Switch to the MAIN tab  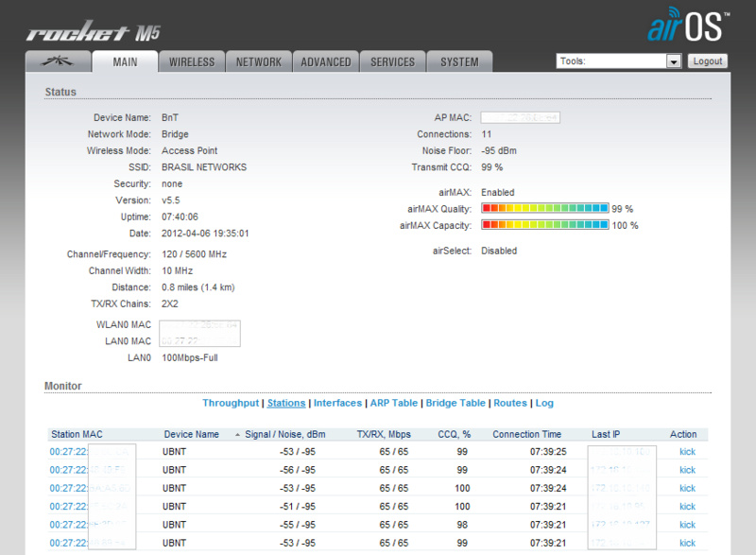tap(125, 61)
